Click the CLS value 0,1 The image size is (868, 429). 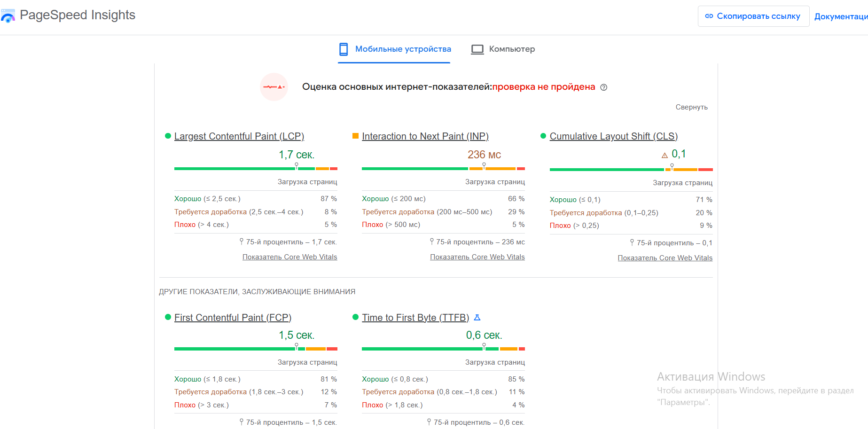(x=679, y=154)
